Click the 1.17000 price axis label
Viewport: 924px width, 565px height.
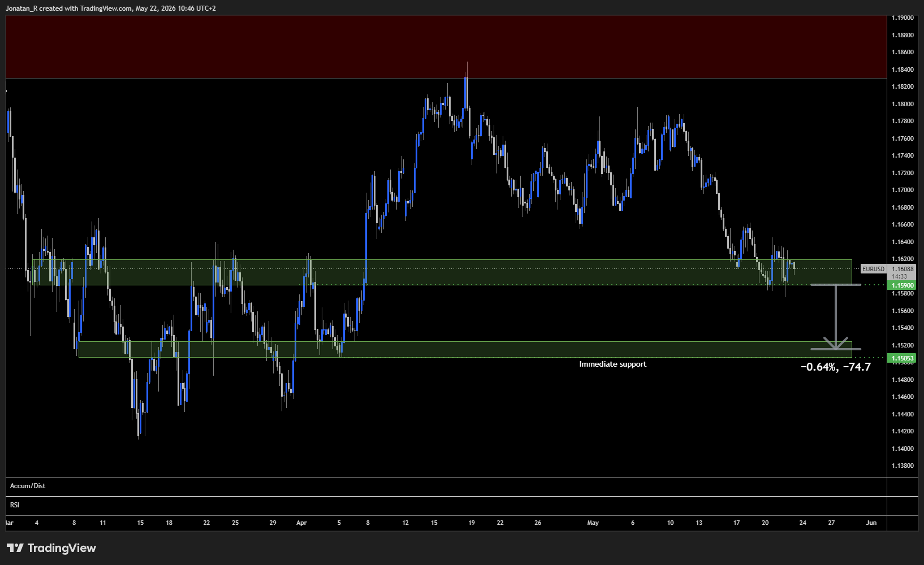[903, 190]
